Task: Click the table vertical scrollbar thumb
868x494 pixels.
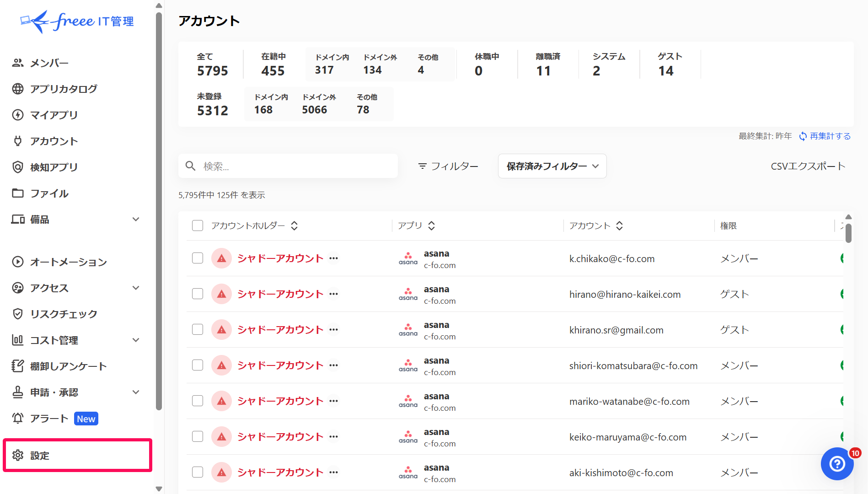Action: coord(848,233)
